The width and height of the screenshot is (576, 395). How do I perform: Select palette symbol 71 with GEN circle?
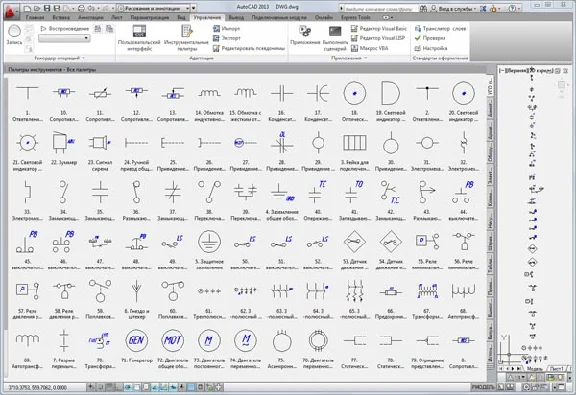[136, 346]
